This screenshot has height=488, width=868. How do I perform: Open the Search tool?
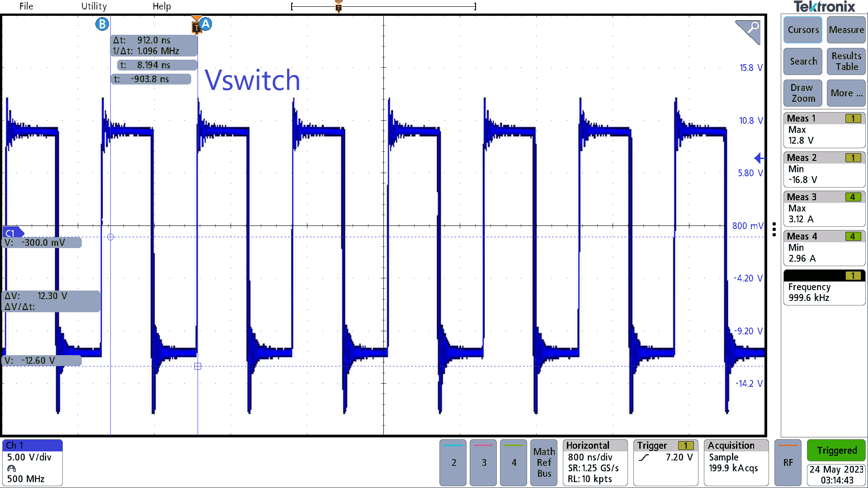[802, 61]
